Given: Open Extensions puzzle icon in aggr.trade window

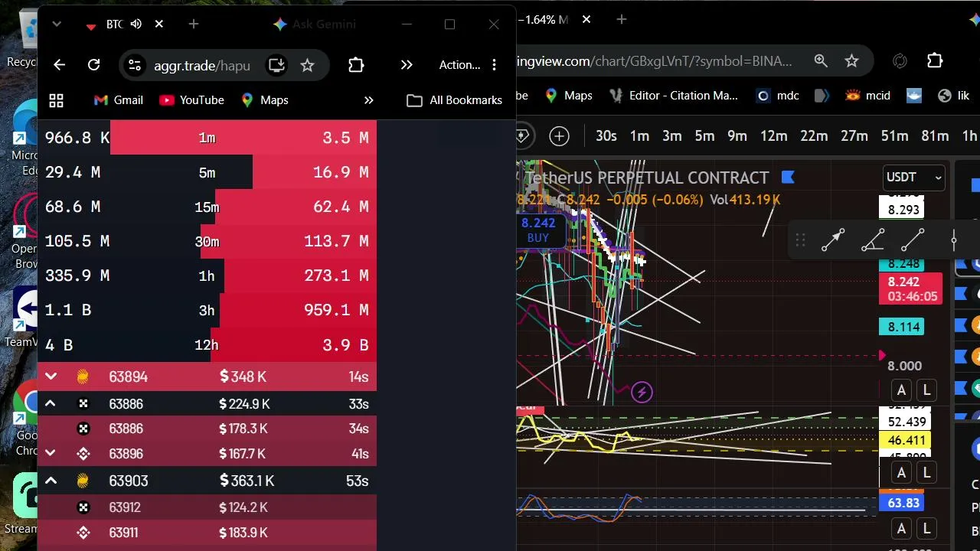Looking at the screenshot, I should click(x=356, y=65).
